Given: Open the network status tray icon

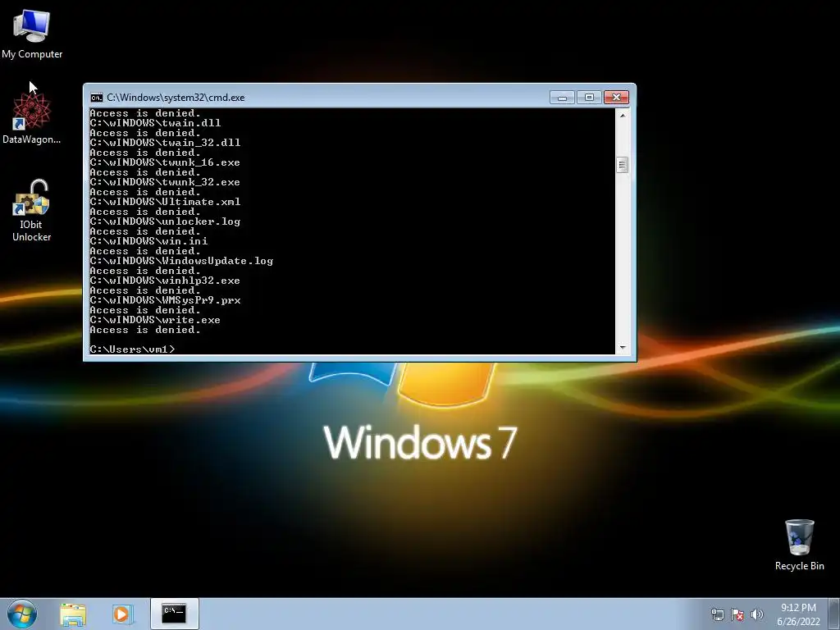Looking at the screenshot, I should (717, 614).
